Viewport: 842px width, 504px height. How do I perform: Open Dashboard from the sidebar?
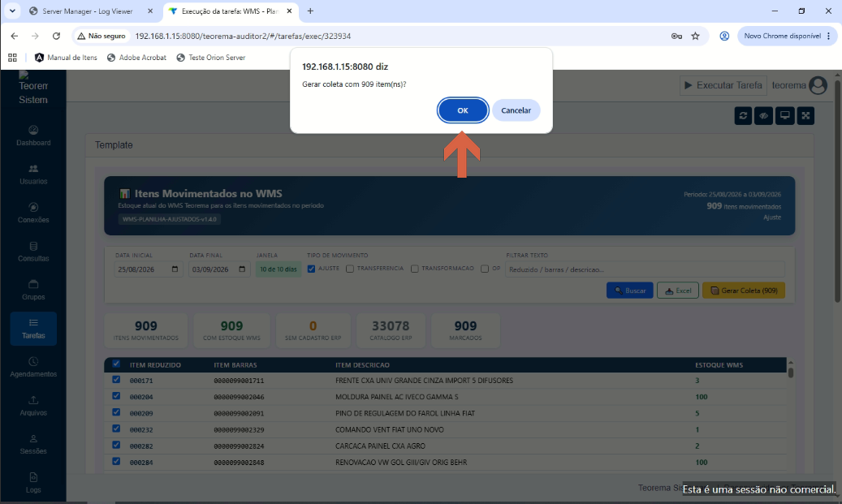point(33,136)
